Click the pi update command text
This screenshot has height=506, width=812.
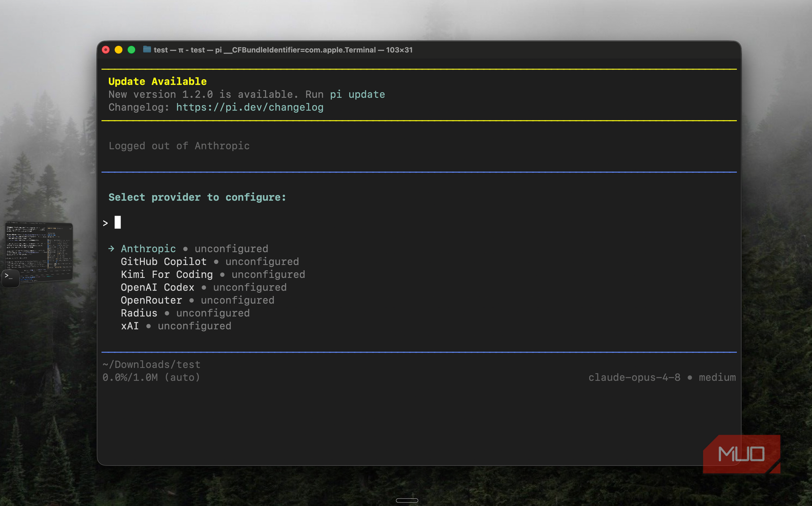(x=357, y=95)
